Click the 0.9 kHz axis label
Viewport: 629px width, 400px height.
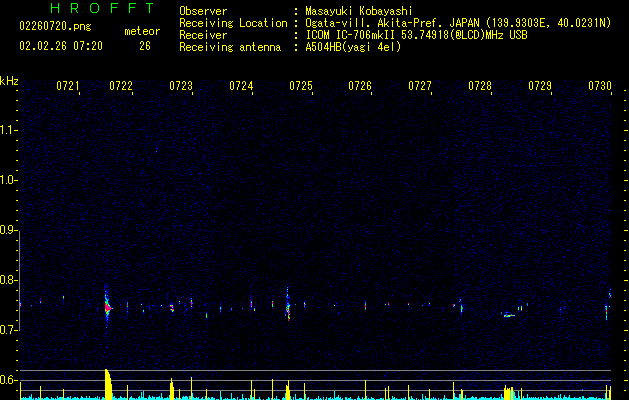[x=8, y=230]
